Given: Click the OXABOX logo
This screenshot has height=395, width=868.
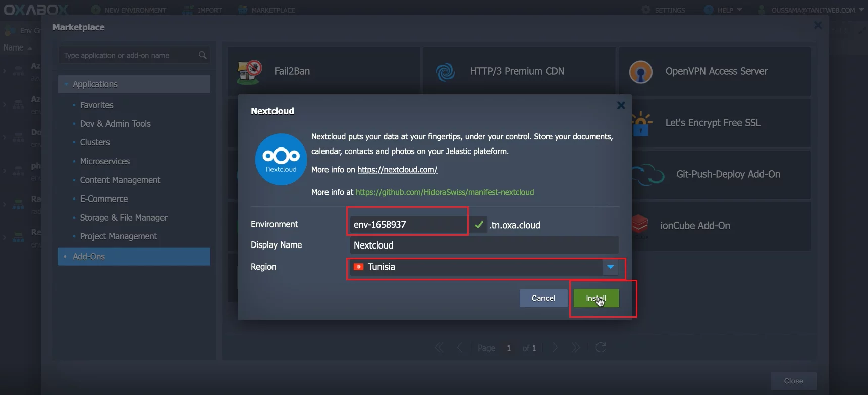Looking at the screenshot, I should click(x=36, y=10).
